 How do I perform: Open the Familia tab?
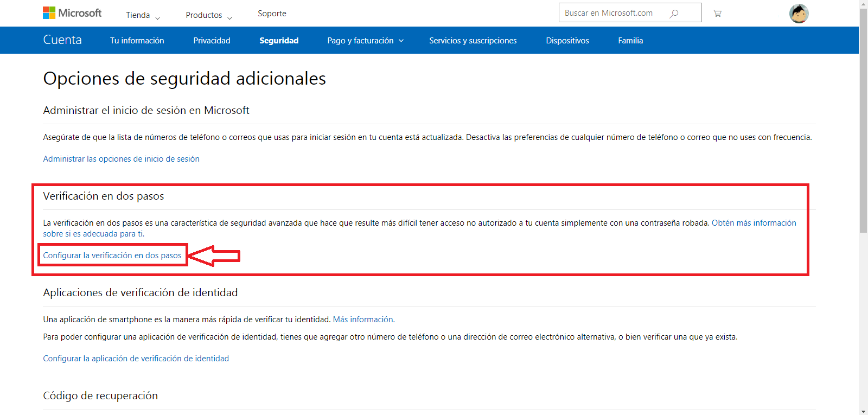click(630, 41)
